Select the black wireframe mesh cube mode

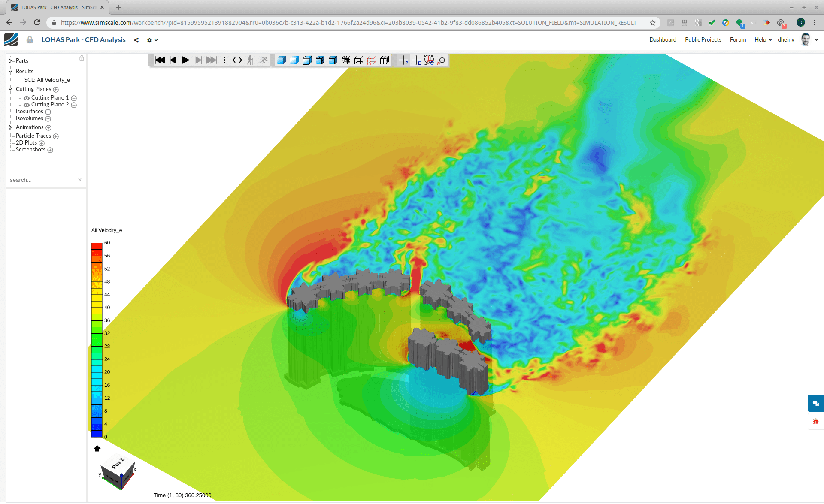pos(346,60)
